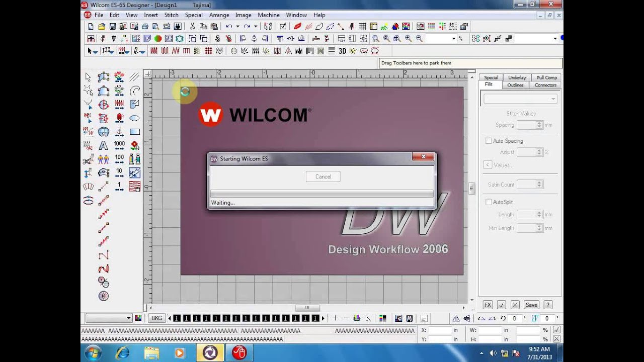
Task: Click the Windows Start button
Action: click(93, 353)
